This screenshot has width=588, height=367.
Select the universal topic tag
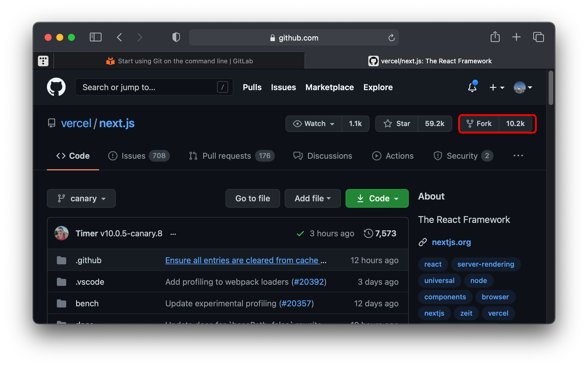[x=439, y=280]
